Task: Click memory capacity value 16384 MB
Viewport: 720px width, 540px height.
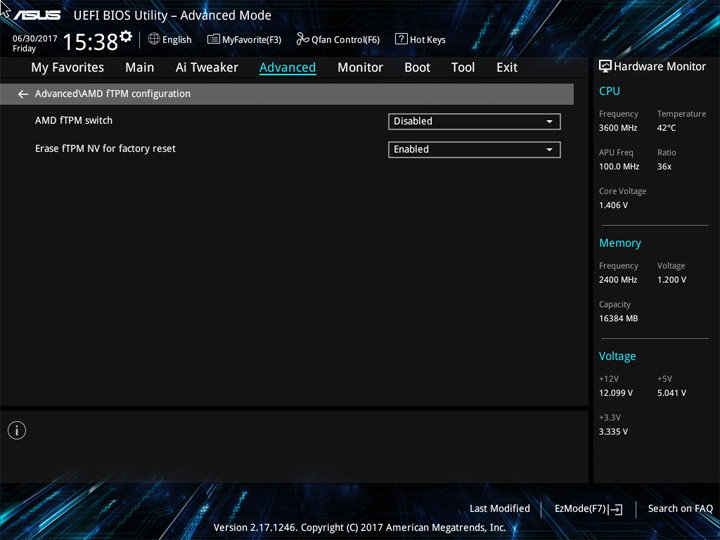Action: (619, 318)
